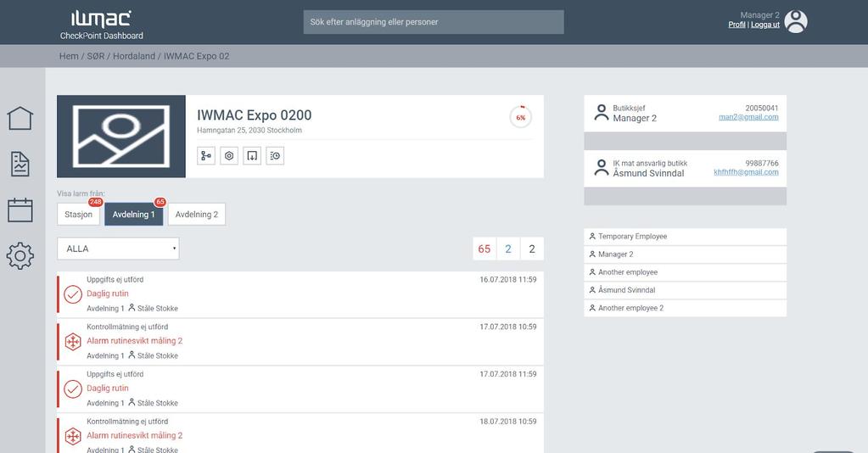This screenshot has height=453, width=868.
Task: Switch to the Avdelning 2 tab
Action: 197,215
